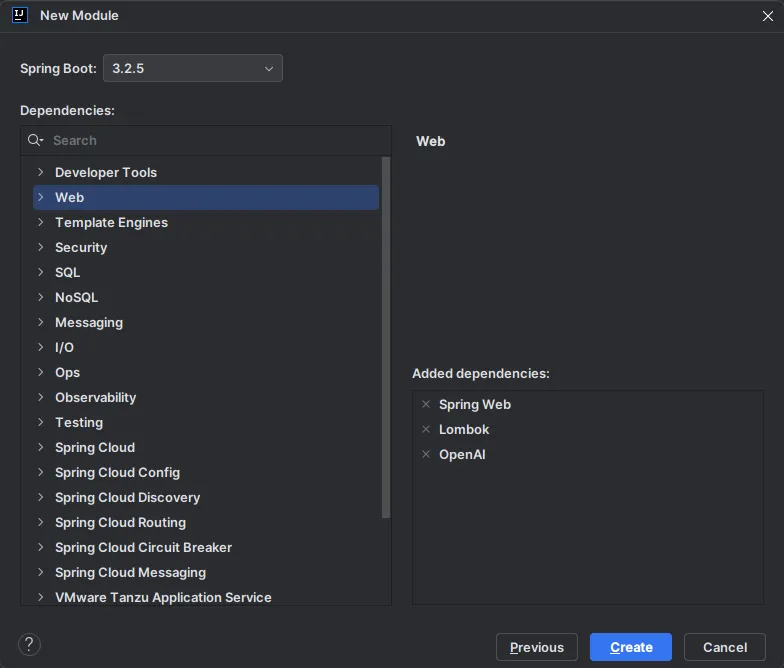
Task: Remove the Lombok dependency
Action: (x=426, y=430)
